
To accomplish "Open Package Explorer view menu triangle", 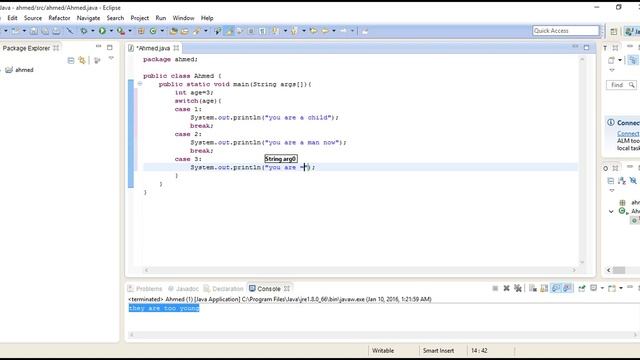I will (111, 59).
